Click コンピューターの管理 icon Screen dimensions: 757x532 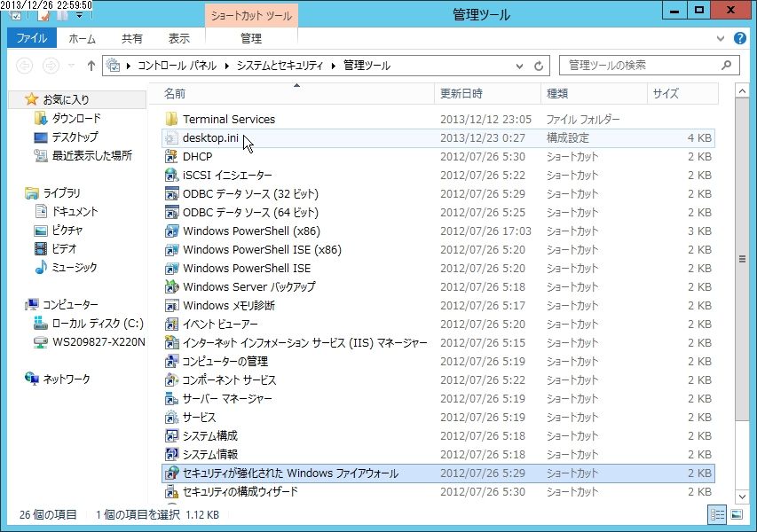click(x=171, y=361)
